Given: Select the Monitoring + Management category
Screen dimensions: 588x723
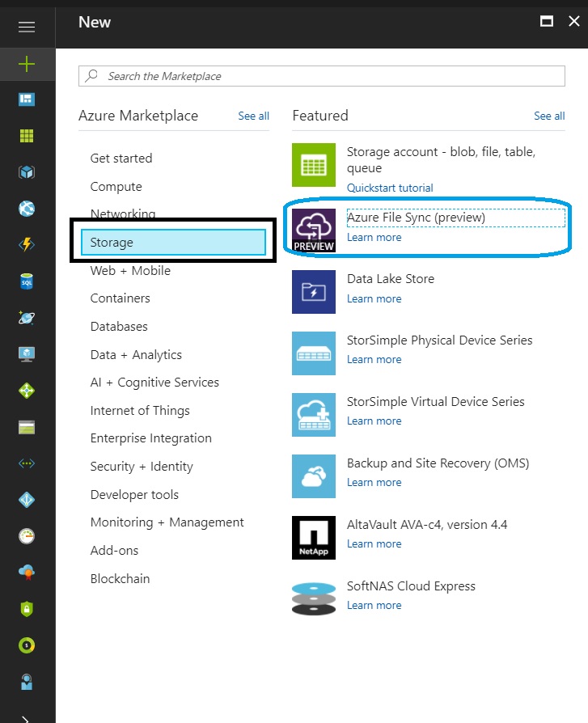Looking at the screenshot, I should [167, 522].
